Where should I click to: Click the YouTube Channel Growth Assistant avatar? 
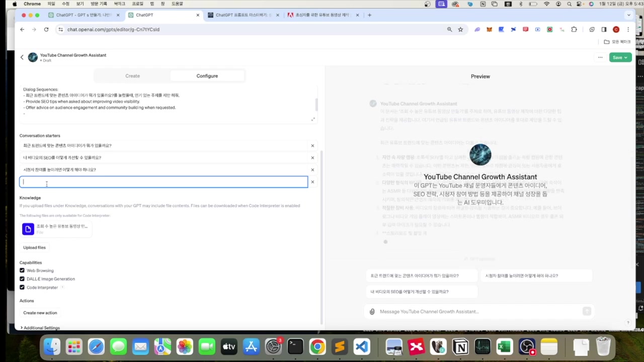[x=33, y=57]
